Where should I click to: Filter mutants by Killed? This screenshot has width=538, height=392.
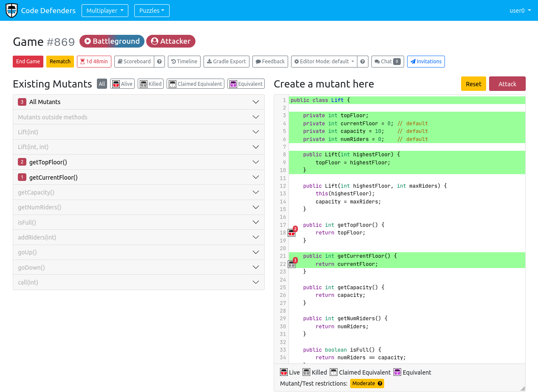tap(150, 84)
